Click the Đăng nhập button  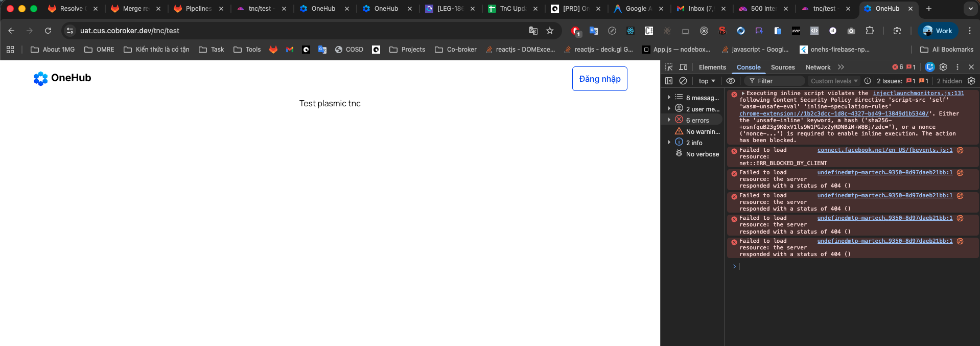tap(599, 79)
